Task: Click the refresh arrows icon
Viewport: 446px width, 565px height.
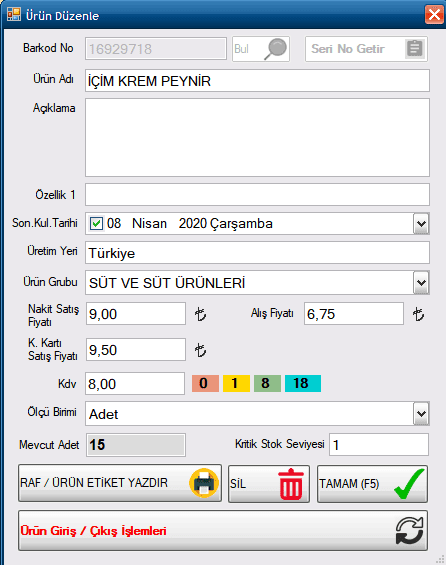Action: pos(409,530)
